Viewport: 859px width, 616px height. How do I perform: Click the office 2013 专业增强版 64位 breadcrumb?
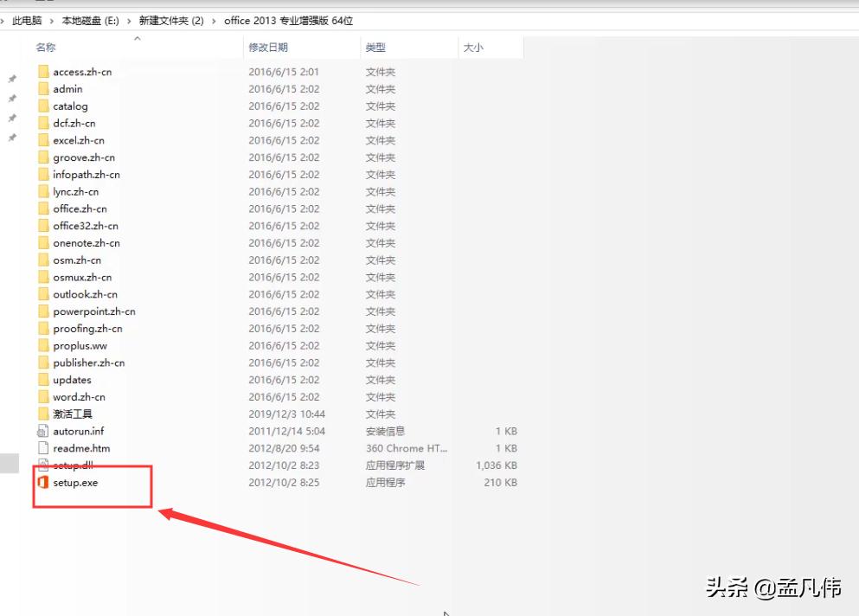(x=289, y=21)
